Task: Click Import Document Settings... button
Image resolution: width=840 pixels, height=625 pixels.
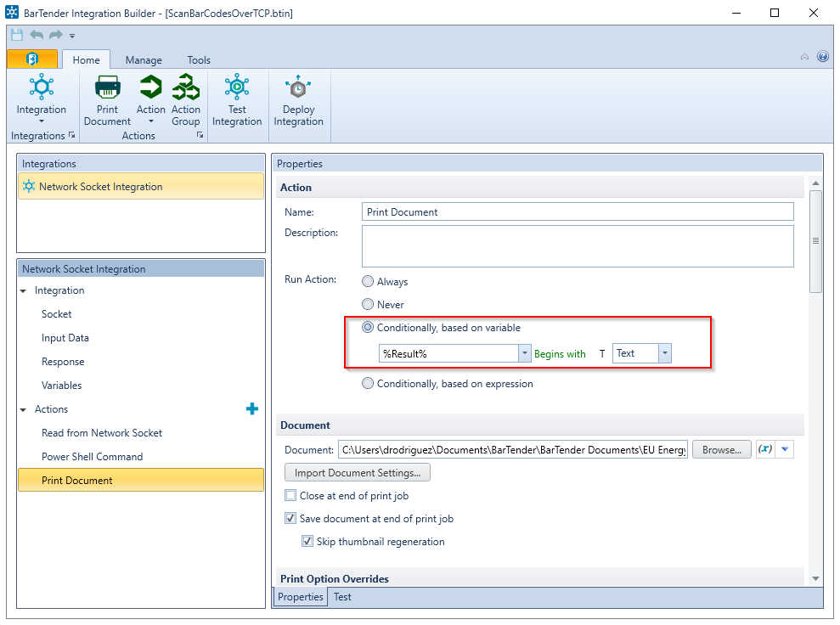Action: 358,473
